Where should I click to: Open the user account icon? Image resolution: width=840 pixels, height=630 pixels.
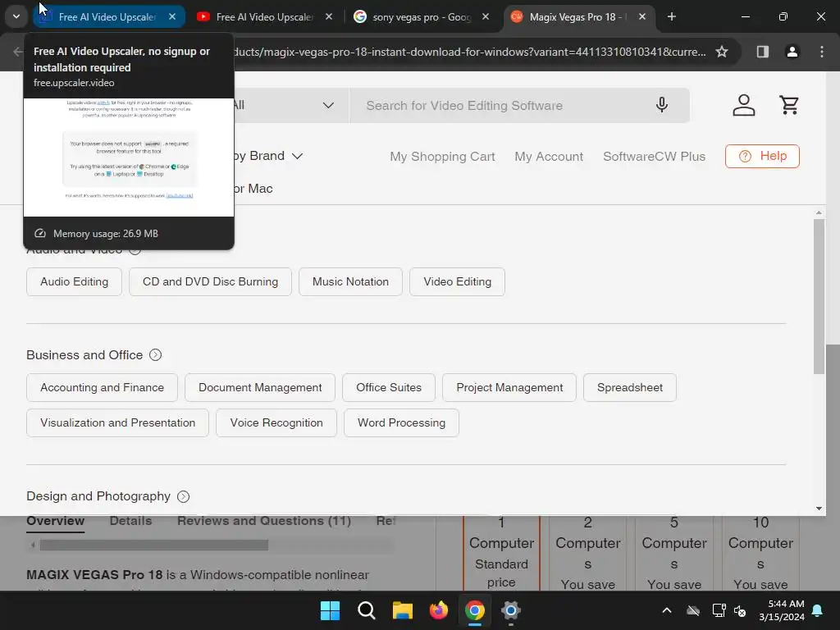[743, 105]
